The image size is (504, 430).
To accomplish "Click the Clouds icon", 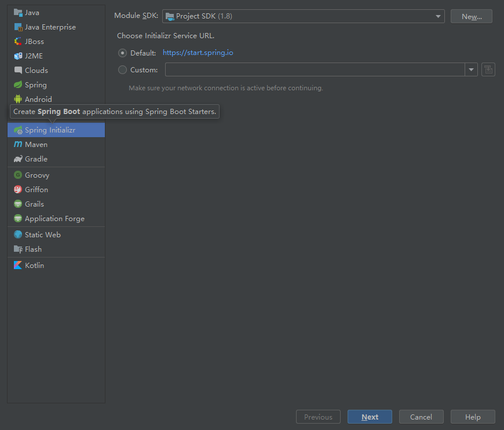I will click(18, 71).
